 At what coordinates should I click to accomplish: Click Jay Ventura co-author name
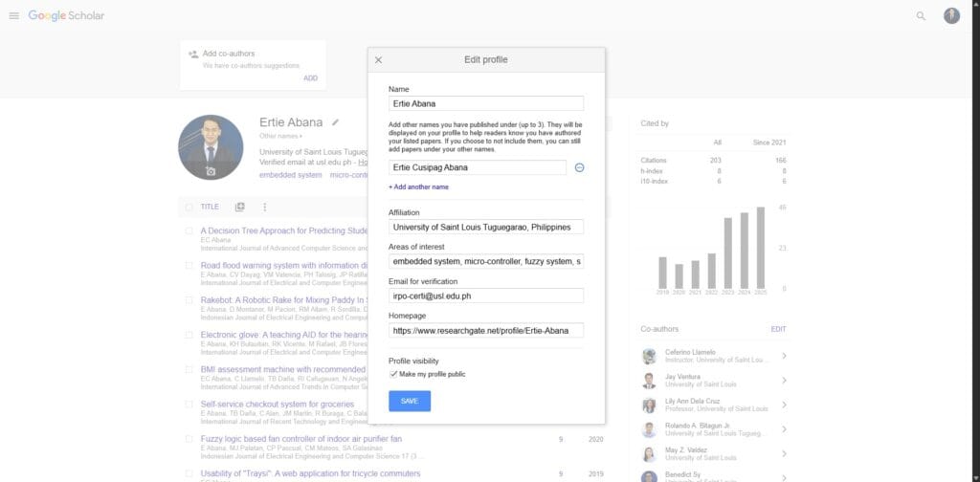click(682, 377)
